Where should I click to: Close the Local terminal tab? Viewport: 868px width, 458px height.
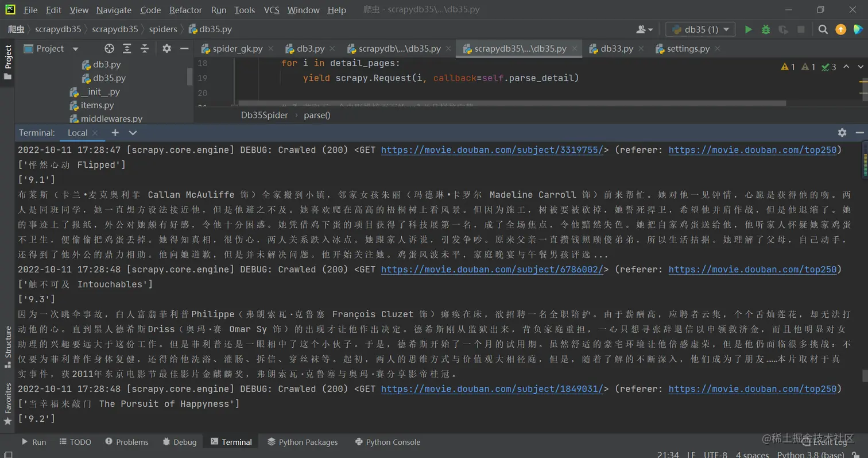pyautogui.click(x=95, y=133)
